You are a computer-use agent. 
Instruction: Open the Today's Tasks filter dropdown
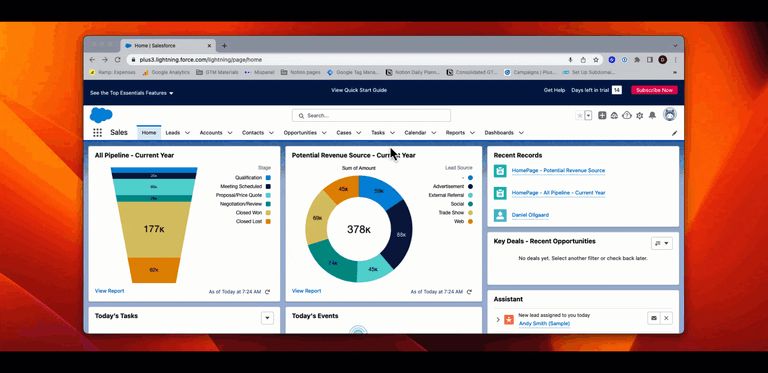point(267,318)
